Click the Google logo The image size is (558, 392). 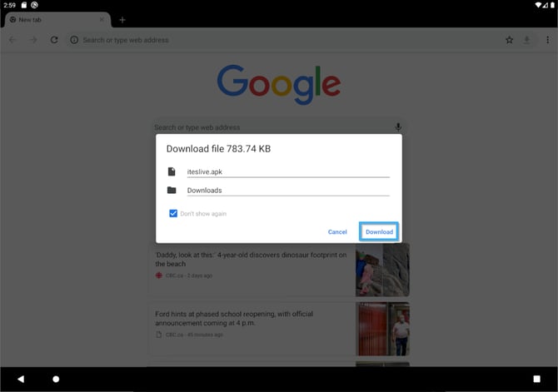point(279,85)
